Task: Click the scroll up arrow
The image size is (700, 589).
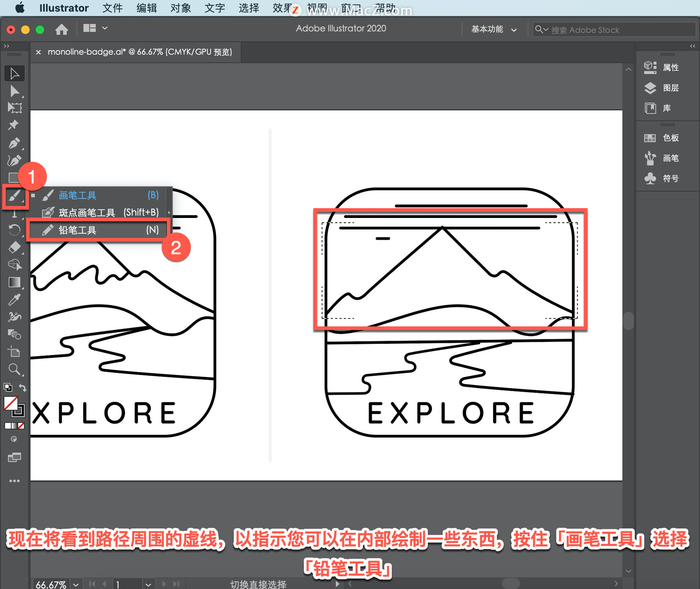Action: 628,69
